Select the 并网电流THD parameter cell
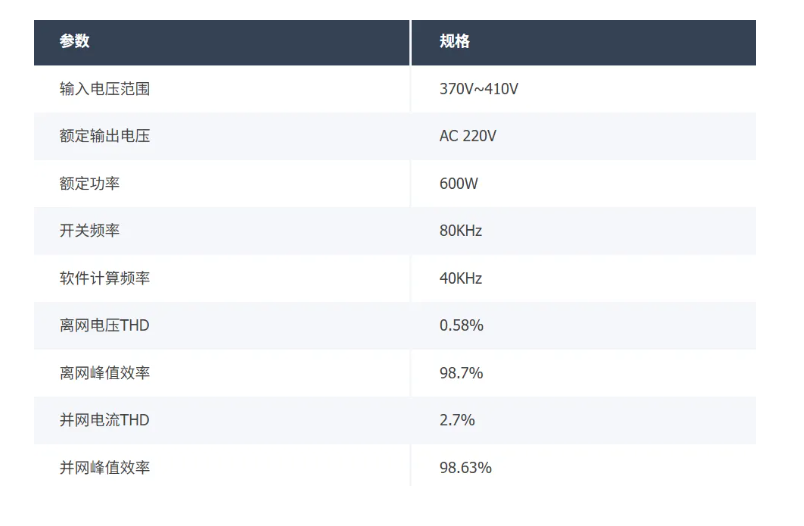 tap(105, 420)
